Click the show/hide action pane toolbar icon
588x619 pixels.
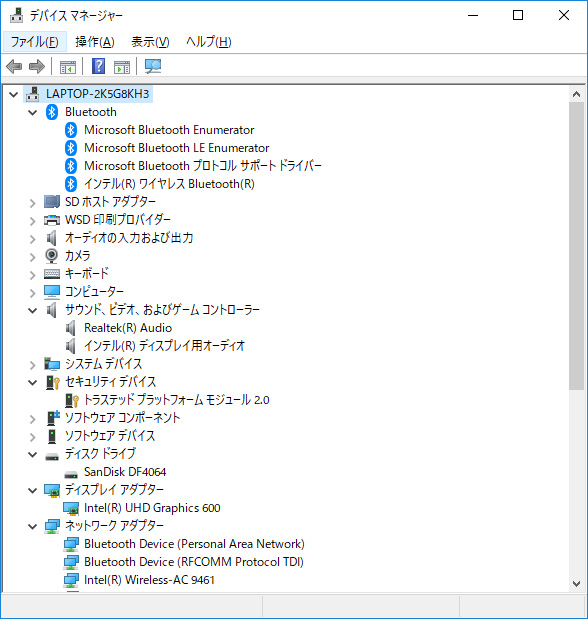point(122,67)
